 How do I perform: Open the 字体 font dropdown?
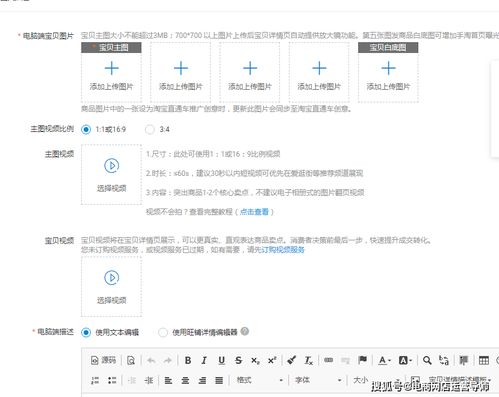tap(318, 380)
